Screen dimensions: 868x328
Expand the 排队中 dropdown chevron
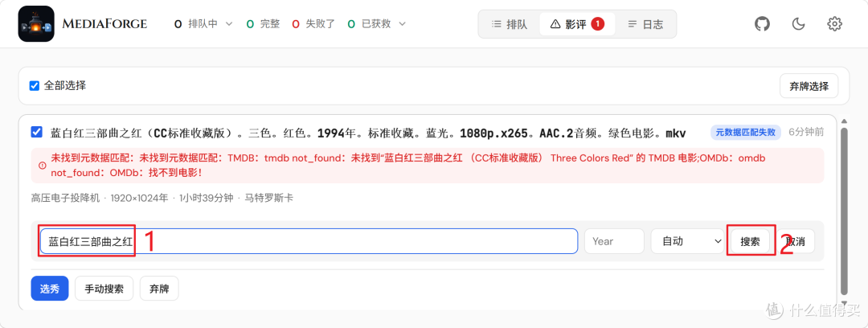[229, 24]
